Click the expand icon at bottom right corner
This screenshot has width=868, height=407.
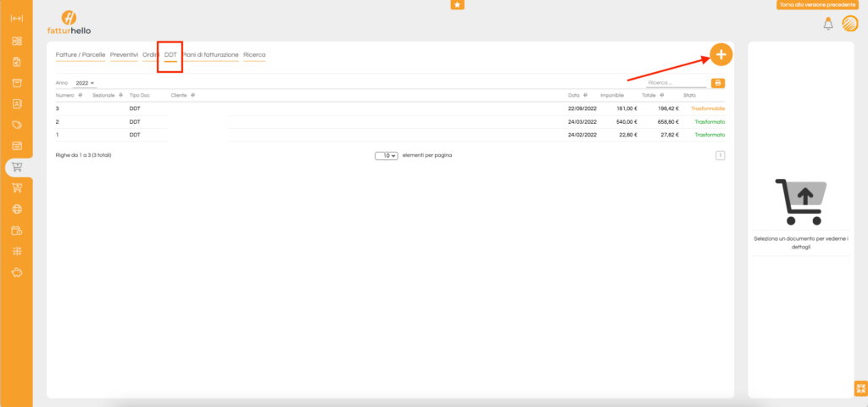[859, 388]
